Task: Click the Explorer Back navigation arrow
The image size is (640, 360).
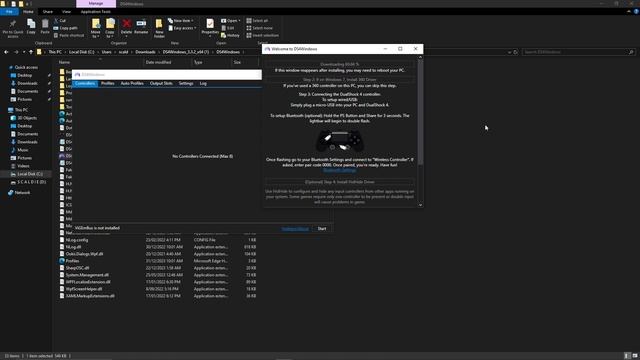Action: coord(6,52)
